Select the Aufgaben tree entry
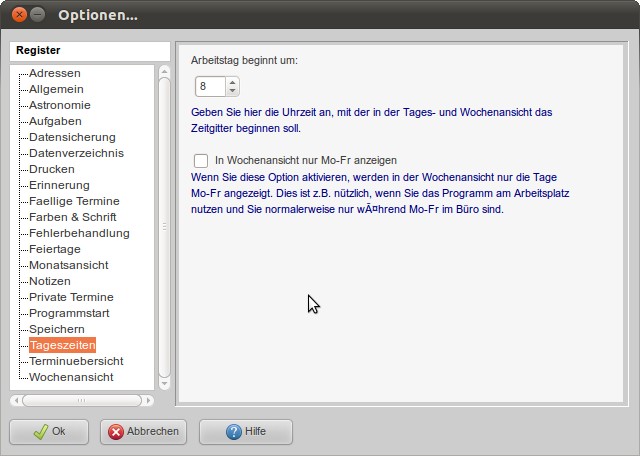This screenshot has height=456, width=640. (x=55, y=121)
